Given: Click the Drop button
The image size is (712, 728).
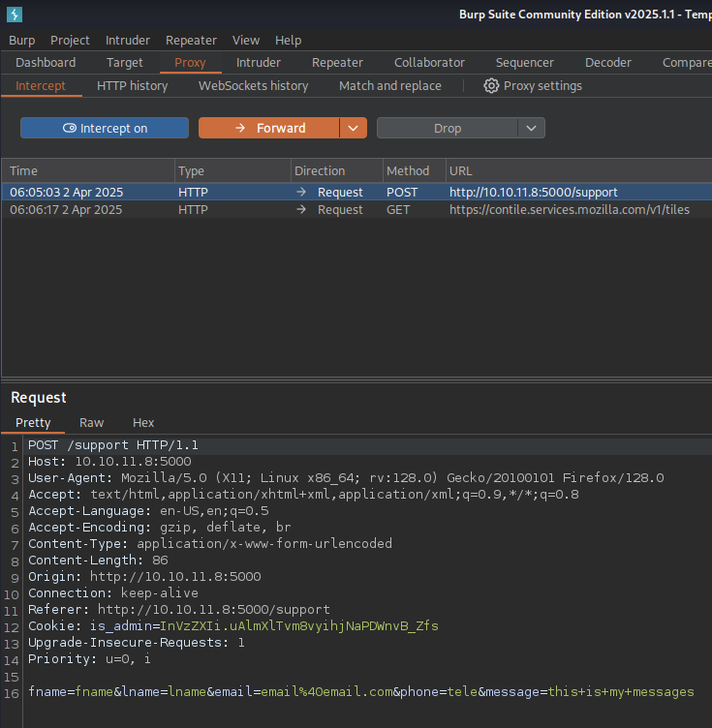Looking at the screenshot, I should (x=447, y=128).
